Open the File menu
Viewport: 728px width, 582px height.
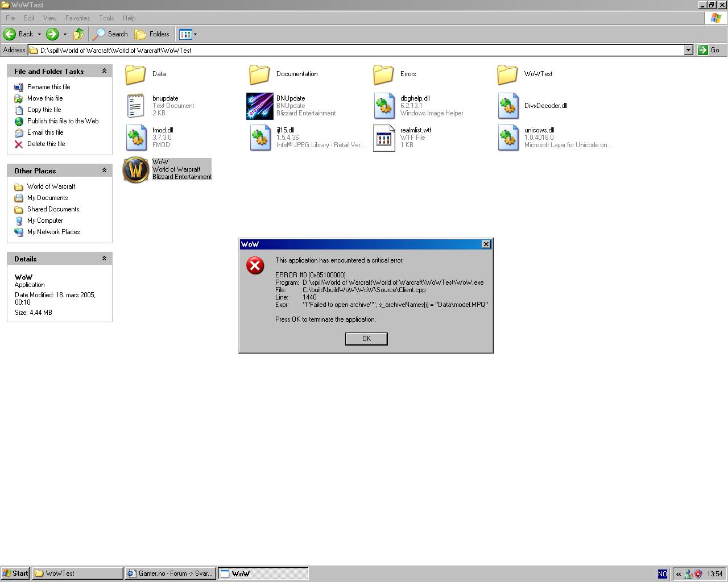click(10, 18)
